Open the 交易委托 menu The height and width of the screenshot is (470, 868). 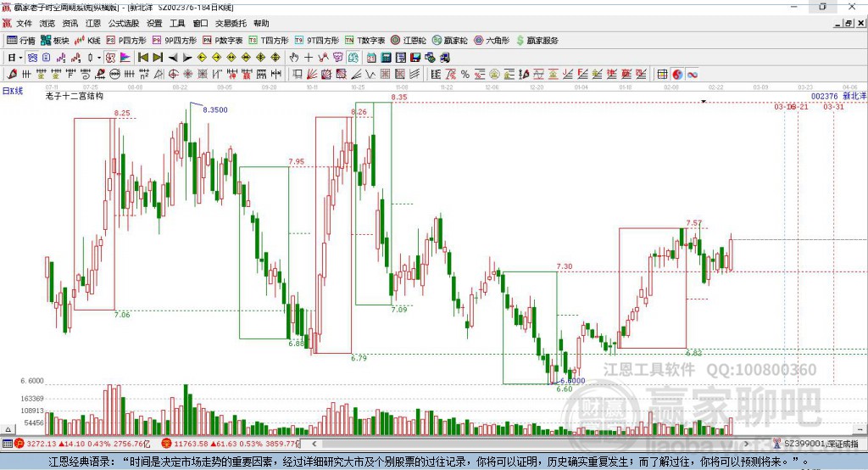(231, 23)
